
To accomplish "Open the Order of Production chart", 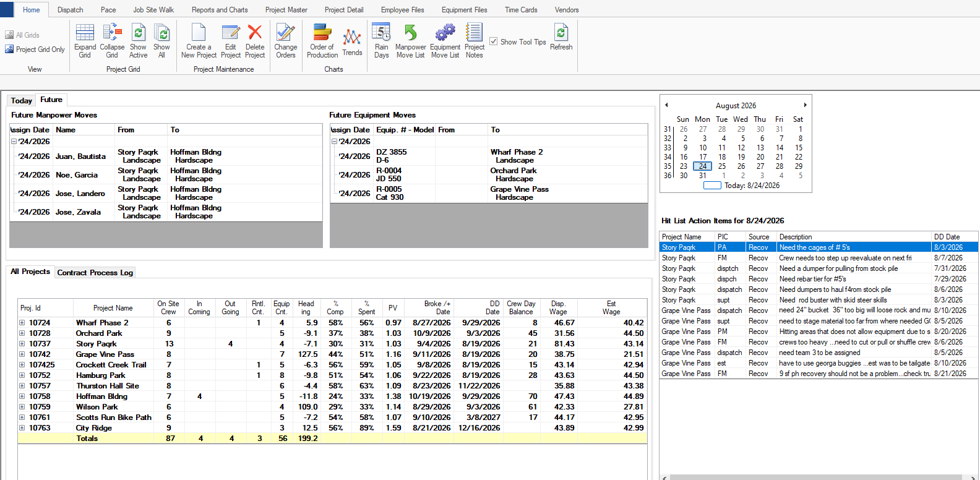I will [322, 41].
